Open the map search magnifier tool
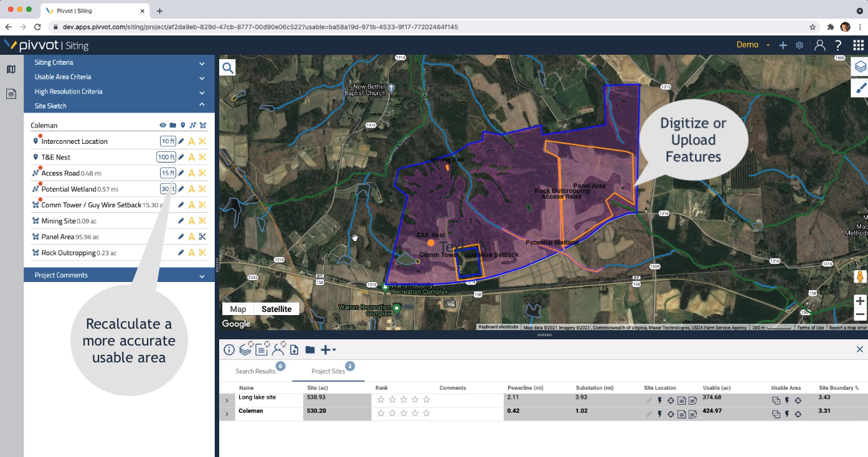 pyautogui.click(x=227, y=67)
